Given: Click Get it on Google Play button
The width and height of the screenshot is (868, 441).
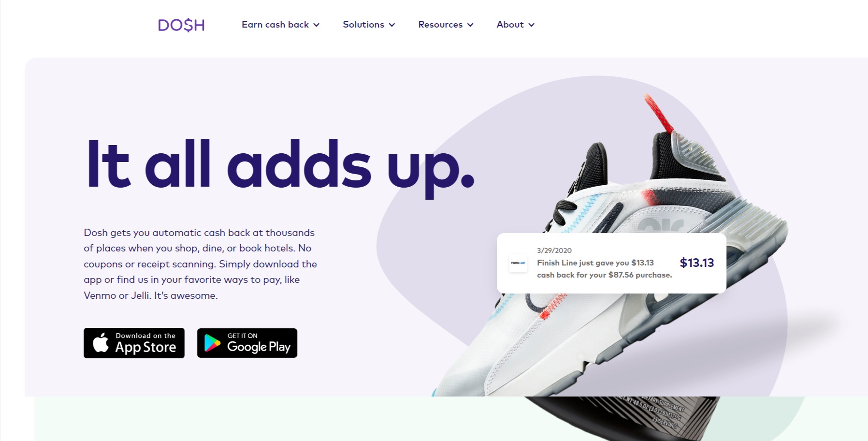Looking at the screenshot, I should [247, 343].
